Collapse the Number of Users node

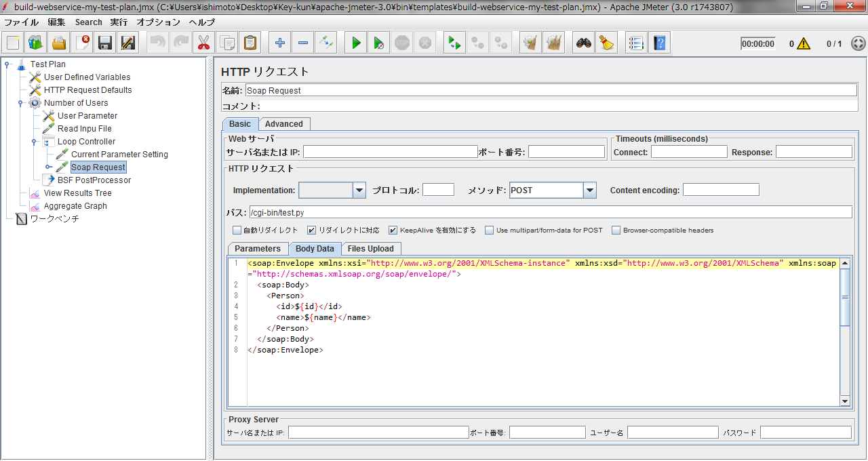click(x=20, y=103)
